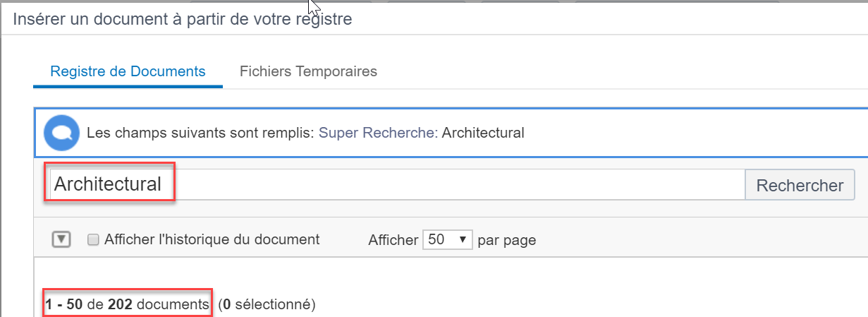Click the "par page" label

click(x=507, y=240)
